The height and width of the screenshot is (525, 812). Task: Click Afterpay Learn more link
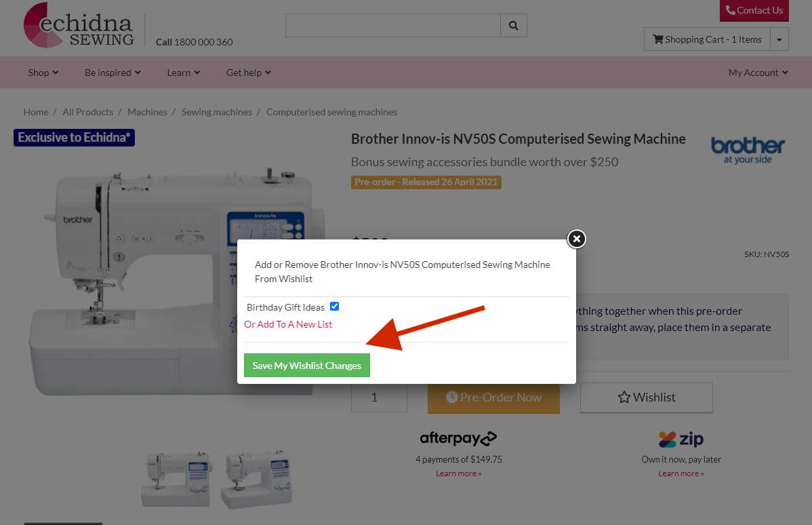(458, 473)
